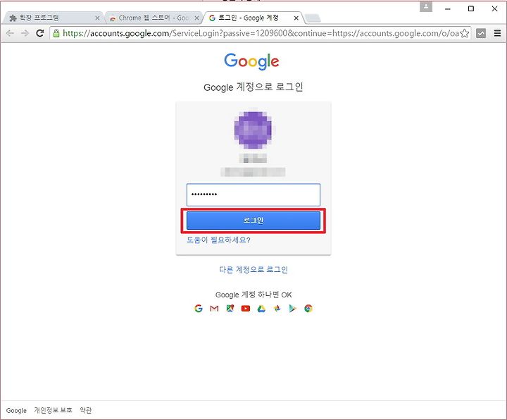
Task: Open the 도움이 필요하세요? help link
Action: click(218, 240)
